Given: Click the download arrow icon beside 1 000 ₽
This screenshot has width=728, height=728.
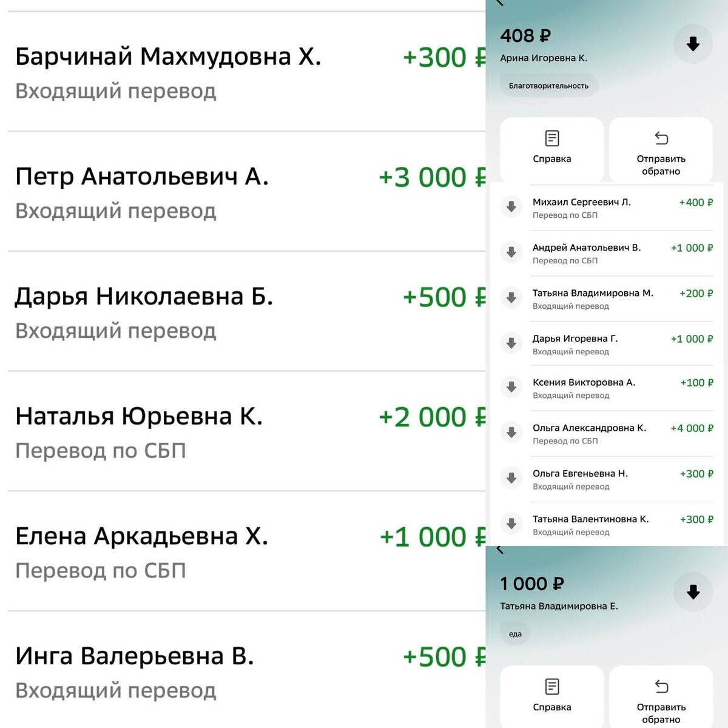Looking at the screenshot, I should [x=692, y=591].
